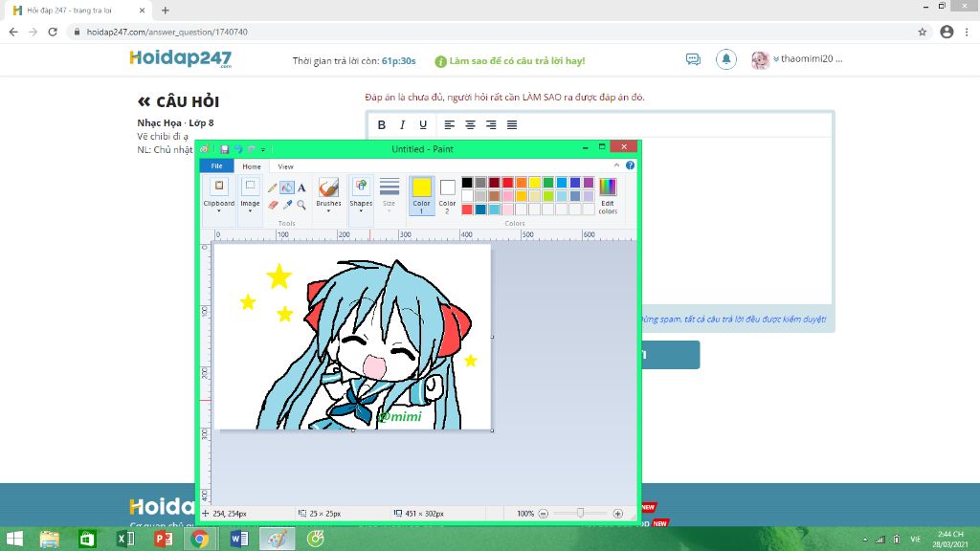This screenshot has width=980, height=551.
Task: Set align right in the answer editor
Action: coord(491,125)
